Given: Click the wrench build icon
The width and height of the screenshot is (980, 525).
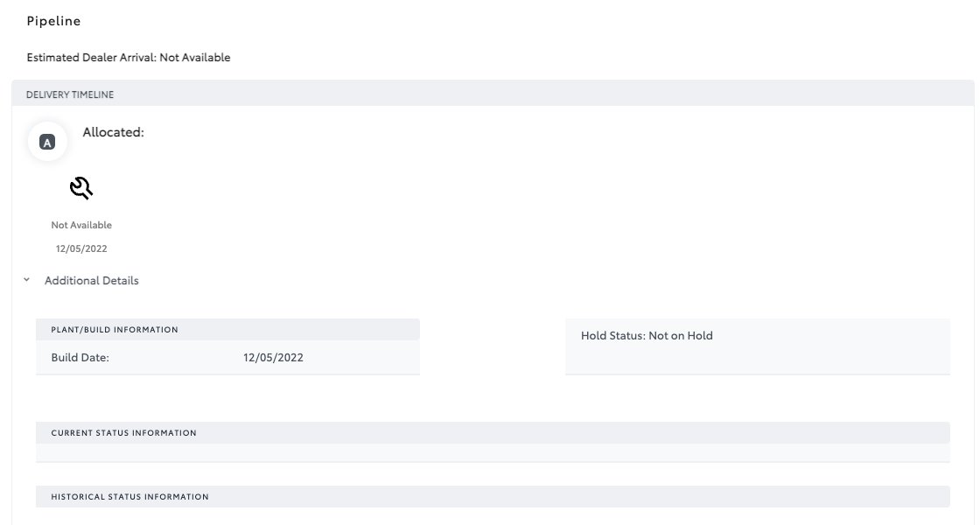Looking at the screenshot, I should point(81,187).
